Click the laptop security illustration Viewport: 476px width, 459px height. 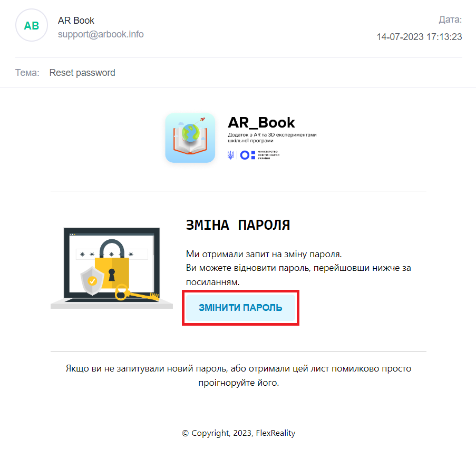pos(112,268)
